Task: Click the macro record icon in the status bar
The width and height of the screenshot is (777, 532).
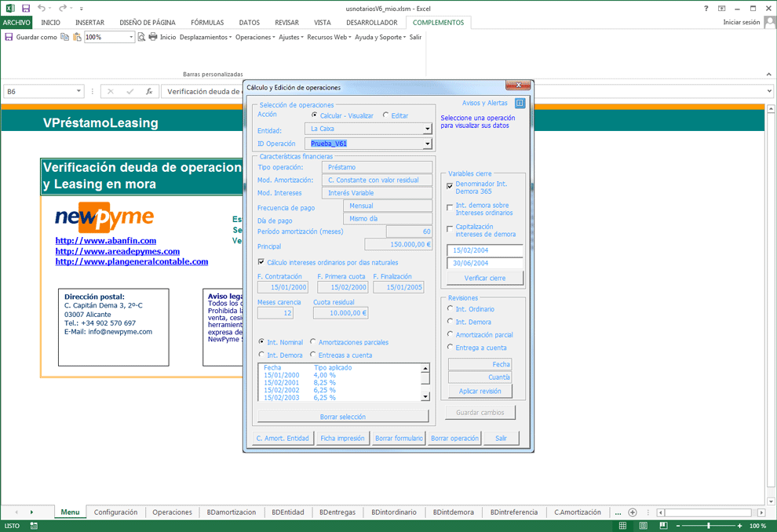Action: point(34,526)
